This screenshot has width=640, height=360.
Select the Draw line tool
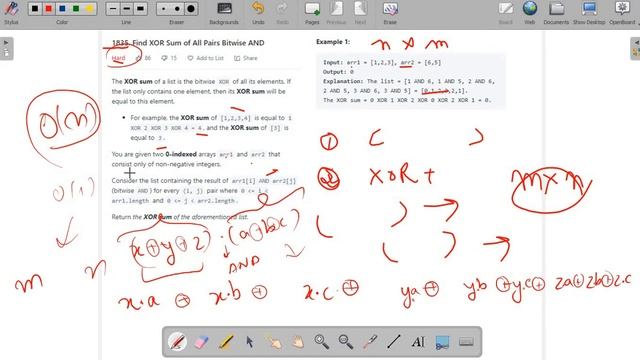point(394,342)
